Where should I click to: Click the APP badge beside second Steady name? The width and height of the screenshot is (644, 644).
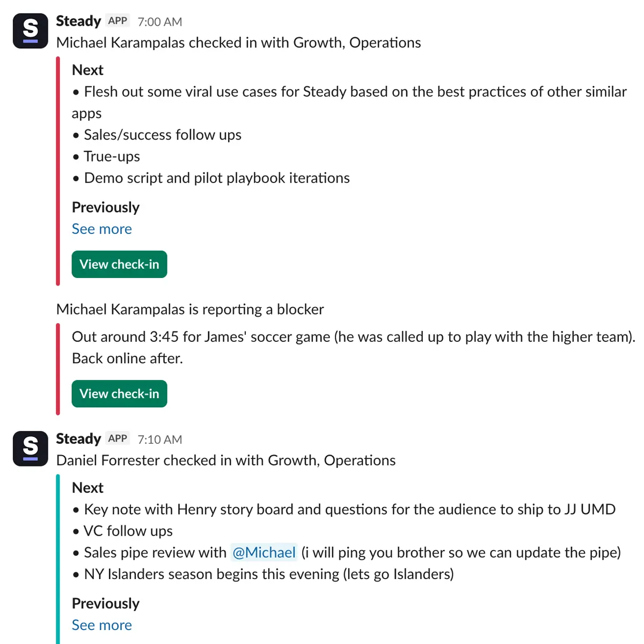118,438
